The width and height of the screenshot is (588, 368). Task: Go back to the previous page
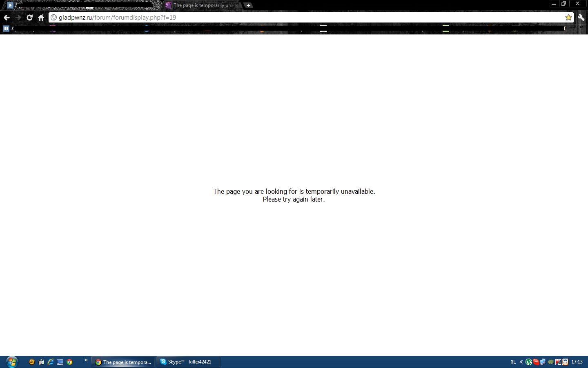click(7, 18)
